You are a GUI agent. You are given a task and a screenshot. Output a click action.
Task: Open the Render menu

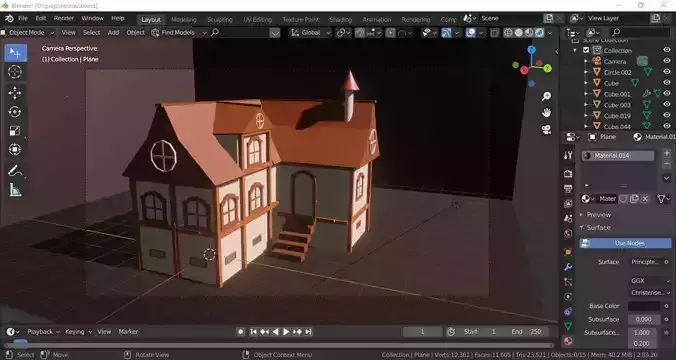64,19
